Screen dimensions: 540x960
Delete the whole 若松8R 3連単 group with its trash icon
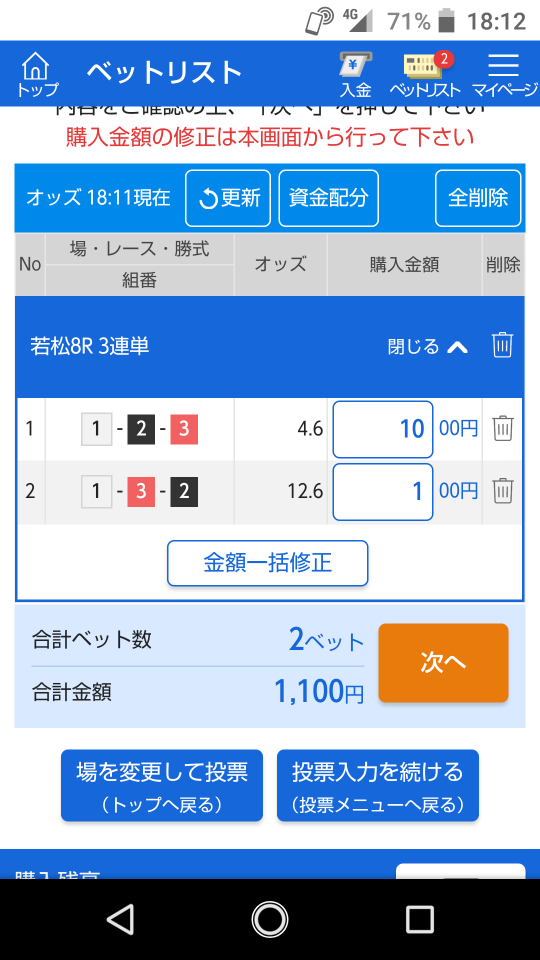502,345
